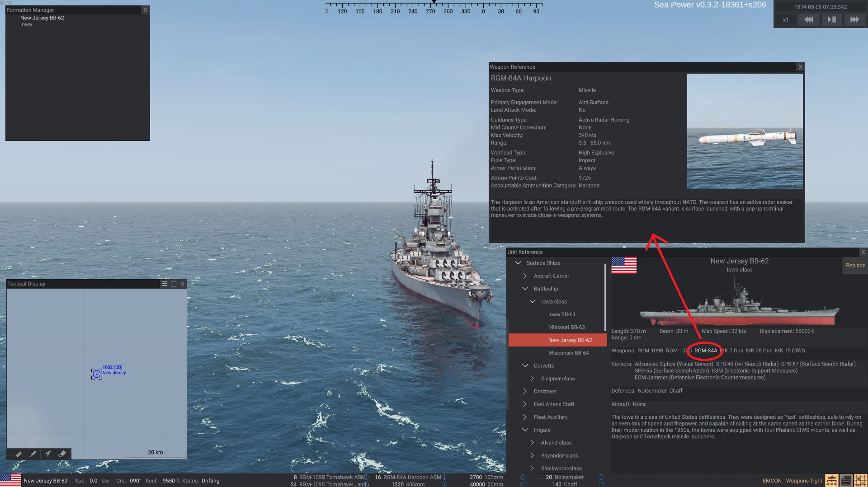The width and height of the screenshot is (868, 487).
Task: Select the ruler tool in Tactical Display
Action: click(19, 454)
